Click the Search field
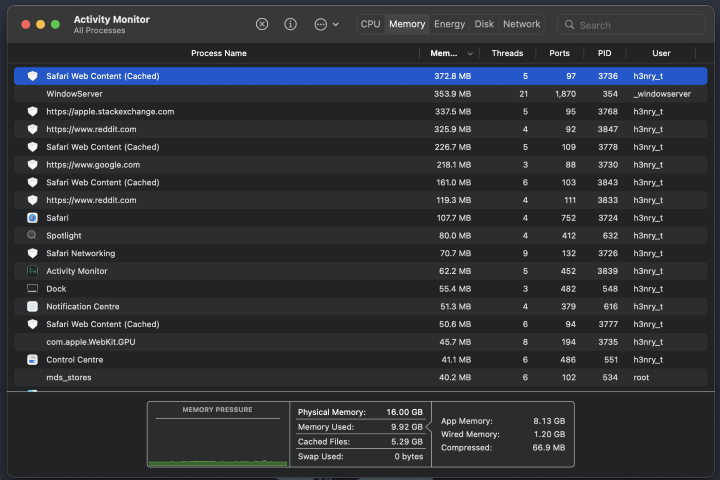Viewport: 720px width, 480px height. pyautogui.click(x=631, y=25)
